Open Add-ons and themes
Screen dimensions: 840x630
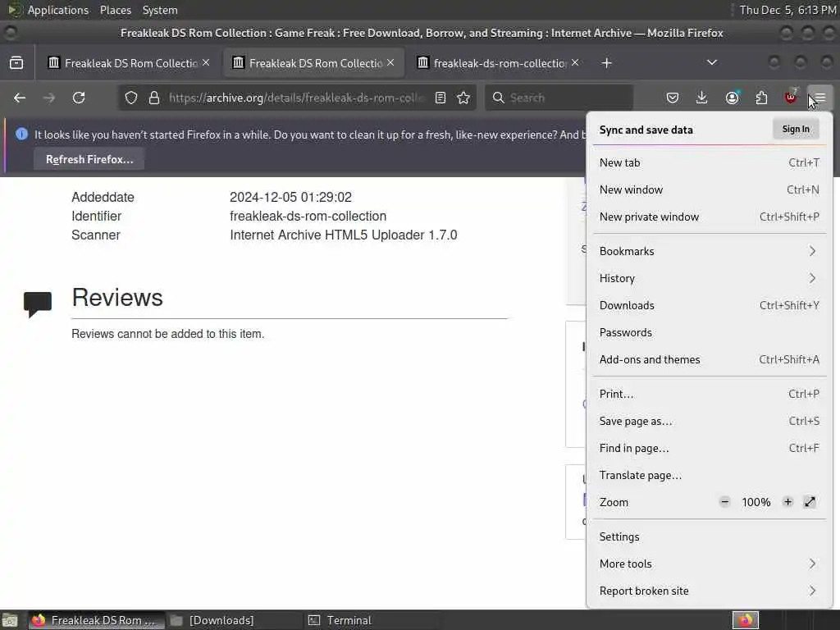710,360
